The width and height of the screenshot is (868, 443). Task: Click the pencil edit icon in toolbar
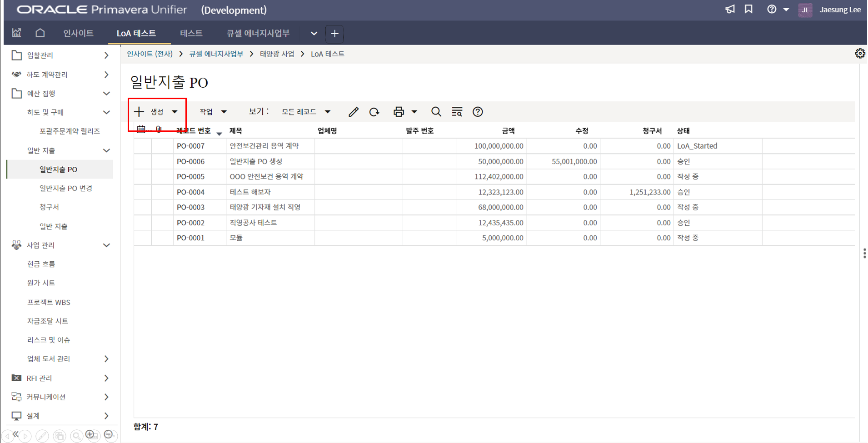[353, 112]
